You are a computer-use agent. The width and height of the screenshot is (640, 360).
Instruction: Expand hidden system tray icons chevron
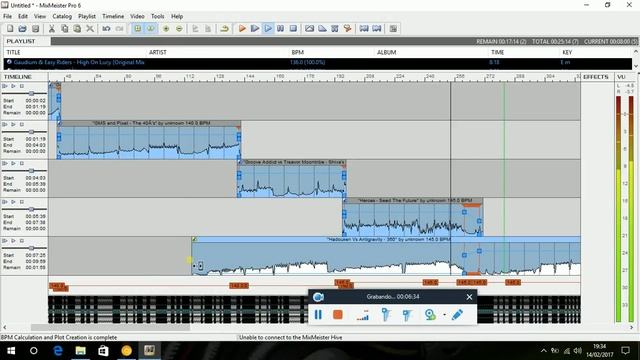543,351
